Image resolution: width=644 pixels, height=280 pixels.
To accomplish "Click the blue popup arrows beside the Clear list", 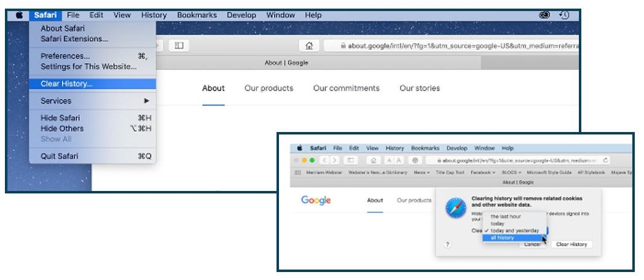I will (548, 231).
